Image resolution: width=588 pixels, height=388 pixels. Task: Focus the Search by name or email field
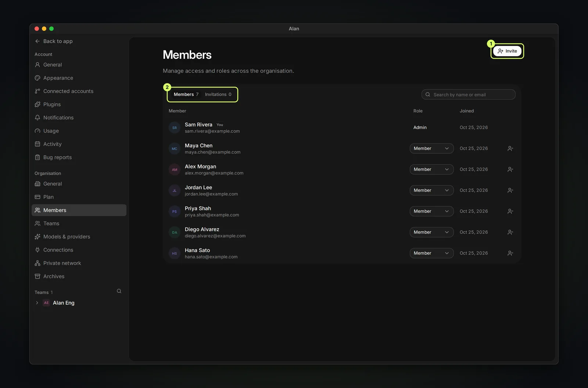[x=468, y=94]
